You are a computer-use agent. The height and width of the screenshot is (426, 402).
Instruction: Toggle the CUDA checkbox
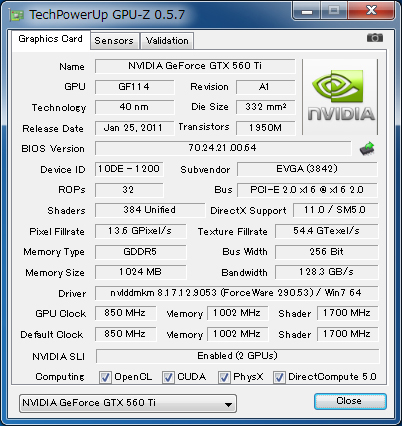pos(168,377)
